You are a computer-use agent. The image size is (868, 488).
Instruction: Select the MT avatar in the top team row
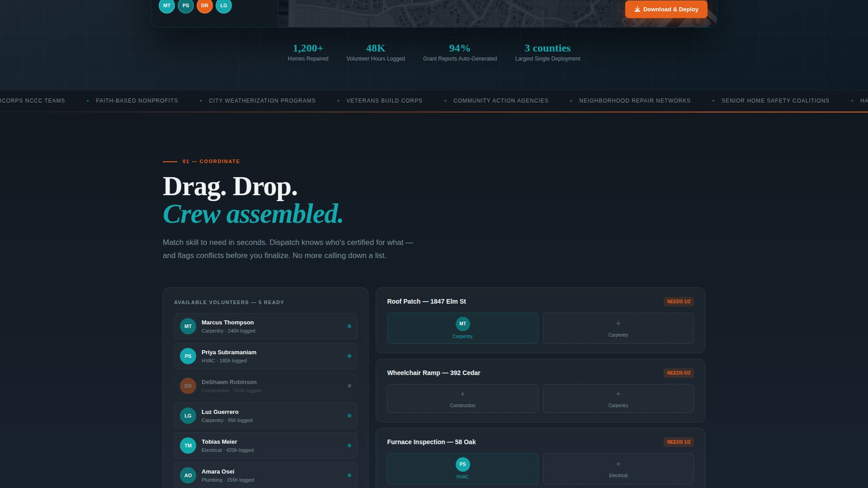166,6
